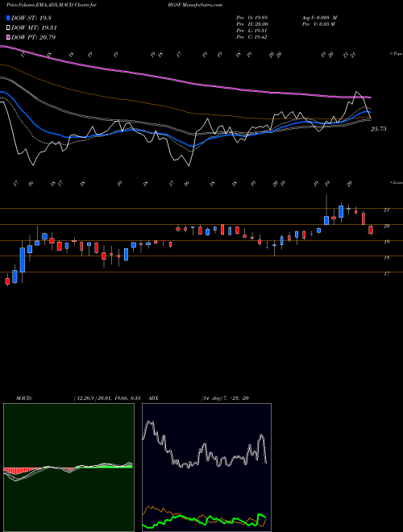Select the 'Pre L: 19.31' value
Image resolution: width=403 pixels, height=532 pixels.
click(251, 31)
